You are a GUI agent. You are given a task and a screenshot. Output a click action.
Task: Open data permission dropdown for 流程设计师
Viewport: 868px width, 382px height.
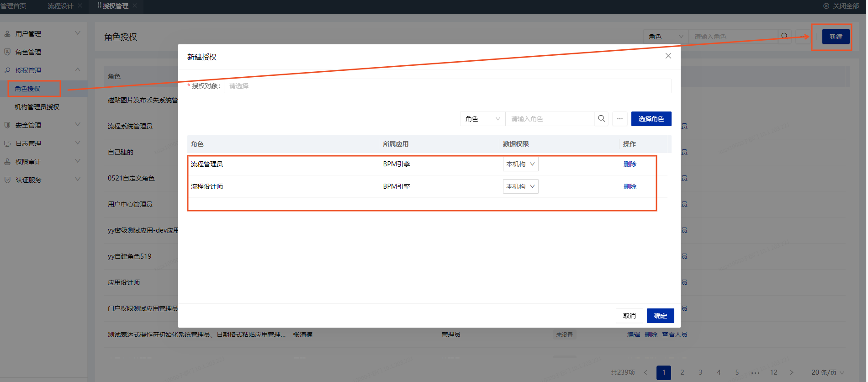click(x=520, y=186)
